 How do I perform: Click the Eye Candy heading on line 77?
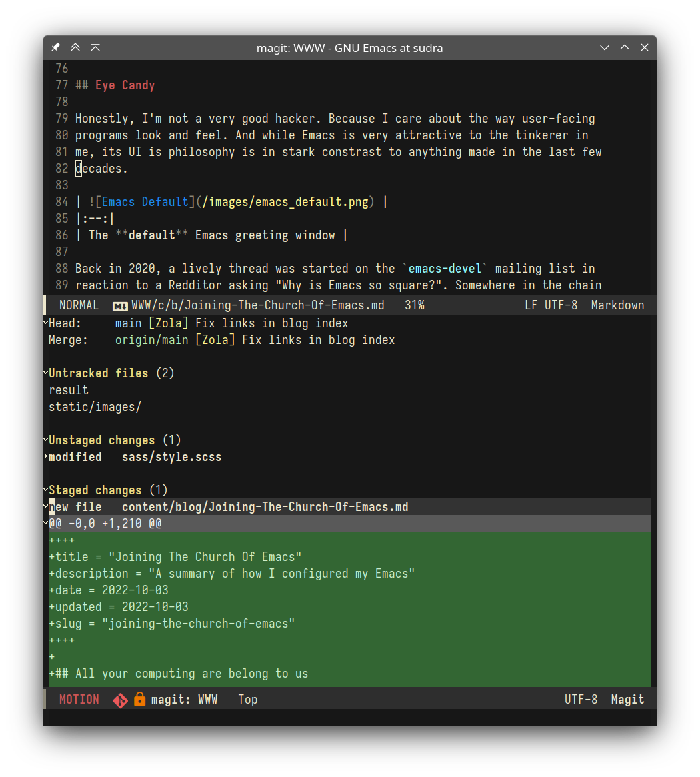coord(125,85)
